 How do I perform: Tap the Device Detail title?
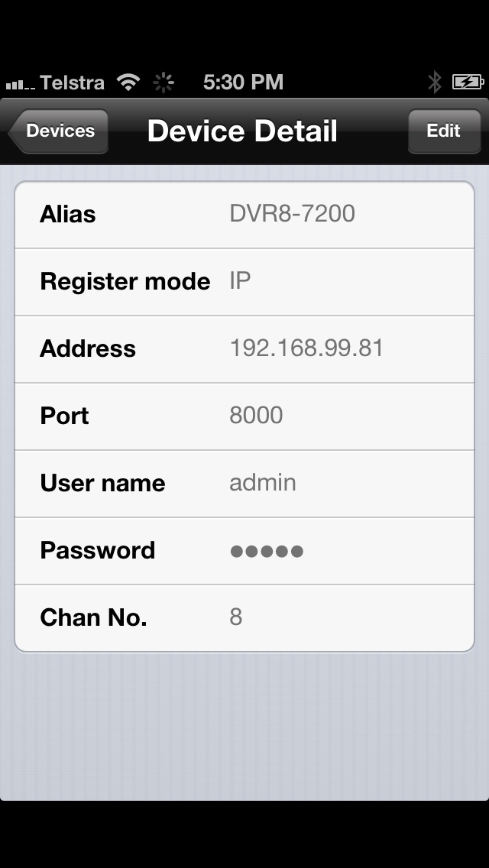pos(242,131)
